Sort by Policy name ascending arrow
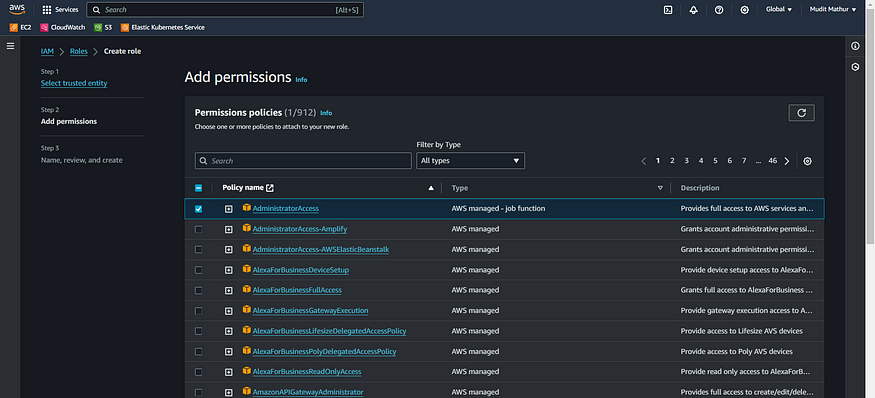 pos(431,188)
